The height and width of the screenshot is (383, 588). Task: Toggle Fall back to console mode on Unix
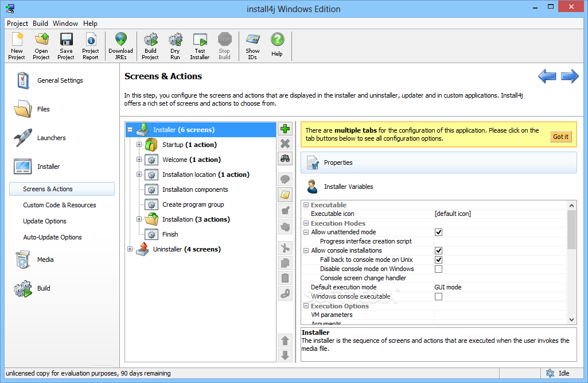click(438, 260)
